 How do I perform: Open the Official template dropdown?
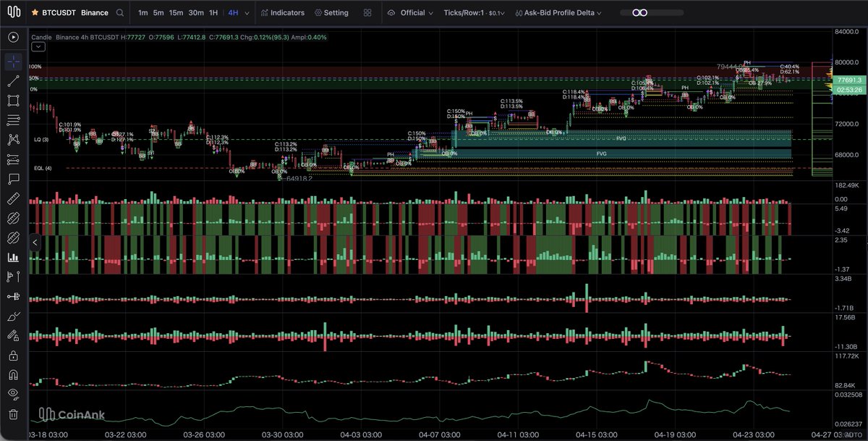[x=411, y=13]
